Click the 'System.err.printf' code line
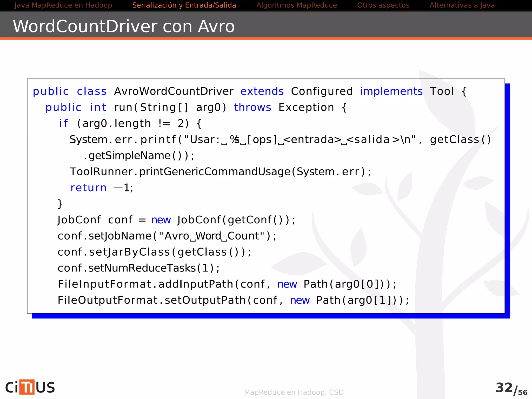The height and width of the screenshot is (399, 532). pyautogui.click(x=280, y=139)
